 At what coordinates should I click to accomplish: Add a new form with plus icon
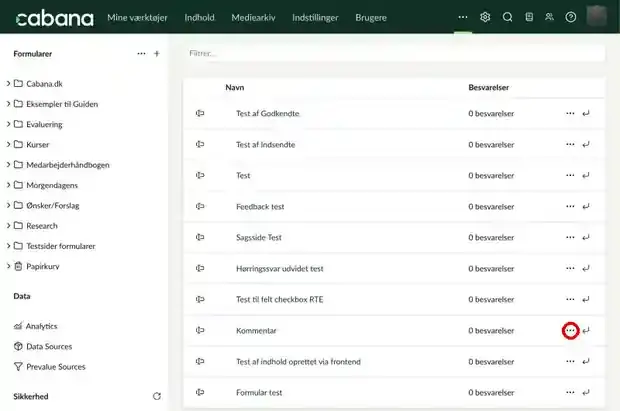[x=157, y=53]
